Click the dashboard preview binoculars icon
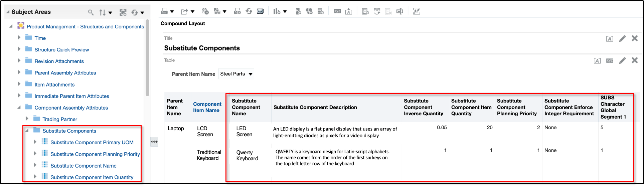Screen dimensions: 644x187 coord(217,11)
